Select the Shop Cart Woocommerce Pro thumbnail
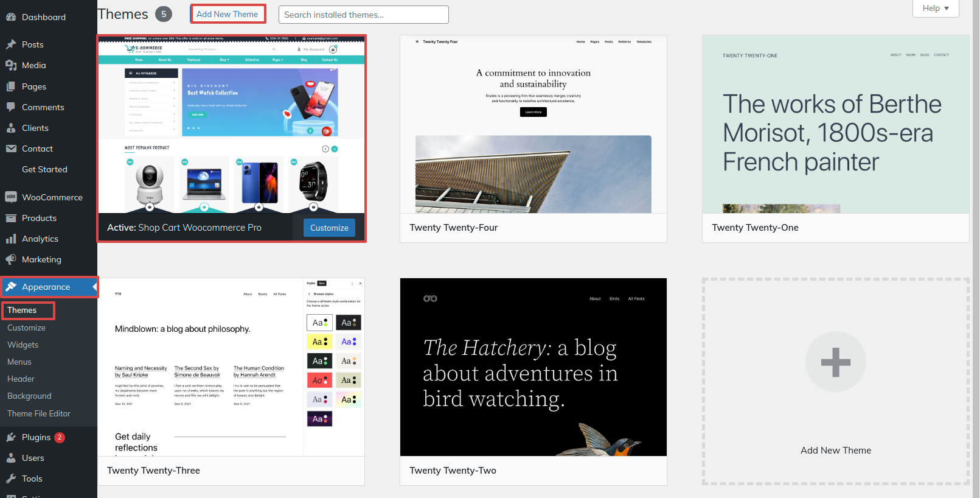Screen dimensions: 980x498 (232, 125)
